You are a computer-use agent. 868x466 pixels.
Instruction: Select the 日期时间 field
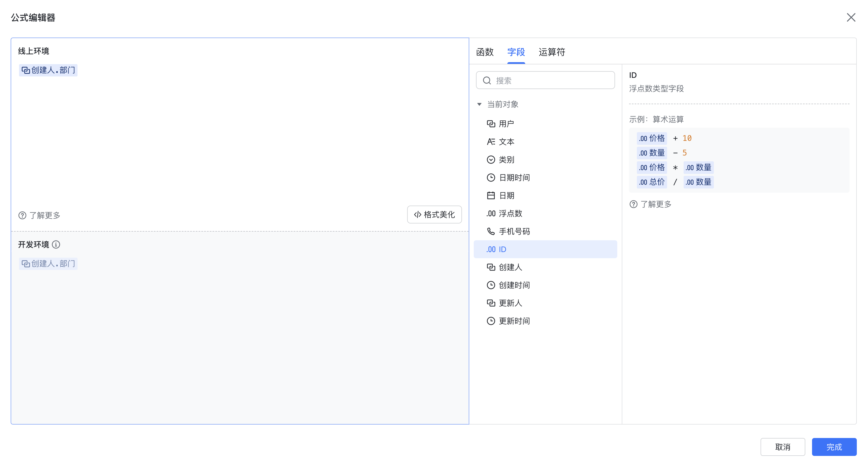click(545, 177)
